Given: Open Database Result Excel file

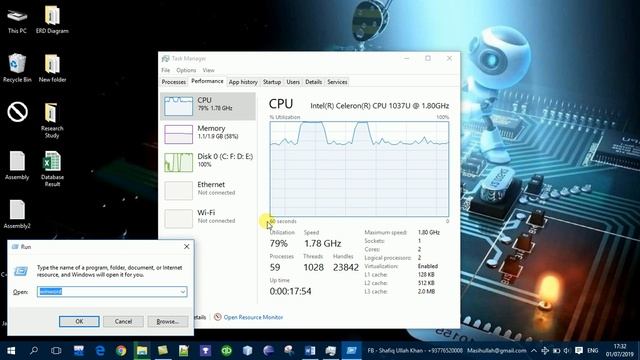Looking at the screenshot, I should point(52,169).
